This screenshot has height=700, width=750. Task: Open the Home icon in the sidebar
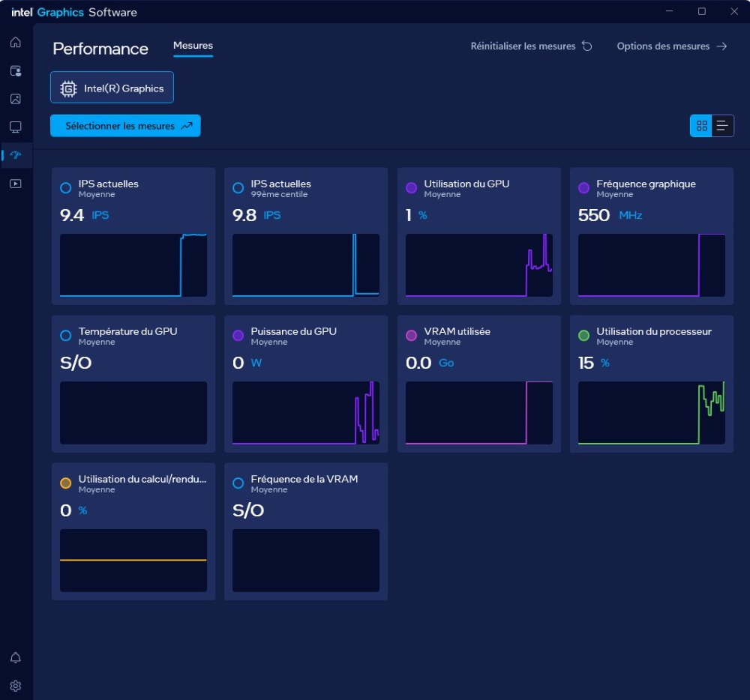[16, 42]
